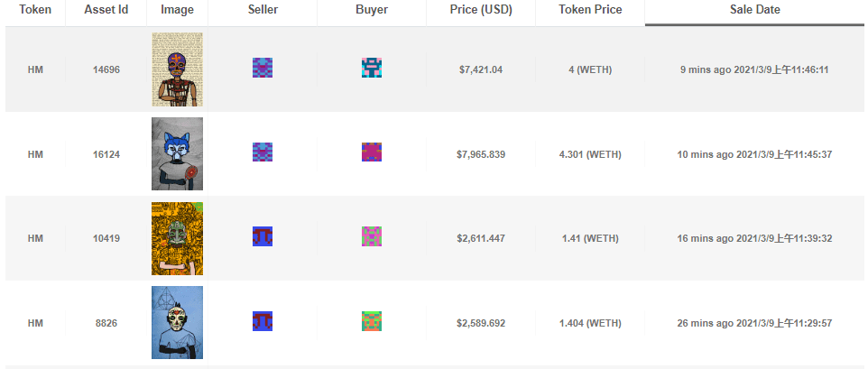Click asset id 14696 link
Screen dimensions: 868x369
coord(106,70)
